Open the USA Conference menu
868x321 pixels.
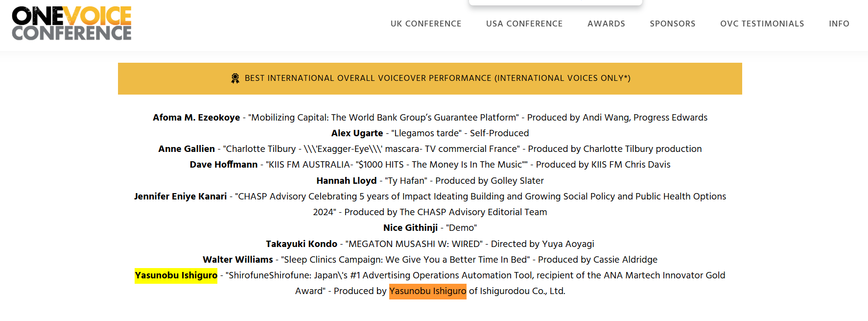[x=524, y=24]
